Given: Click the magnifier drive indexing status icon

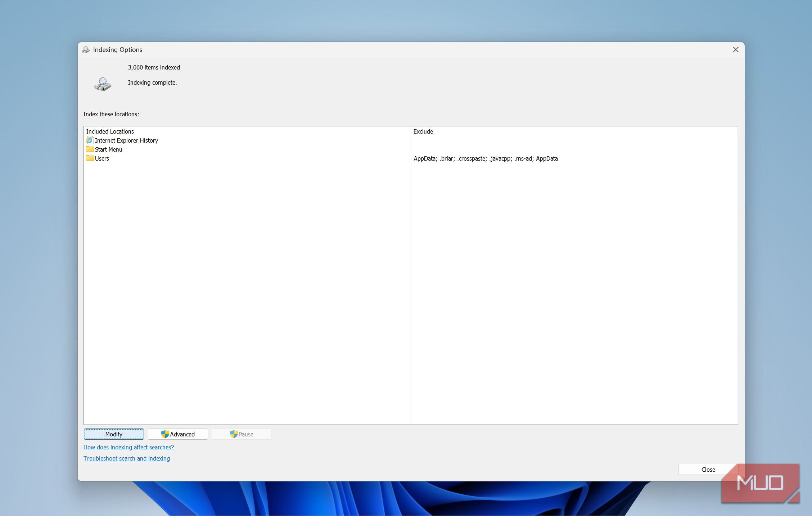Looking at the screenshot, I should coord(103,84).
